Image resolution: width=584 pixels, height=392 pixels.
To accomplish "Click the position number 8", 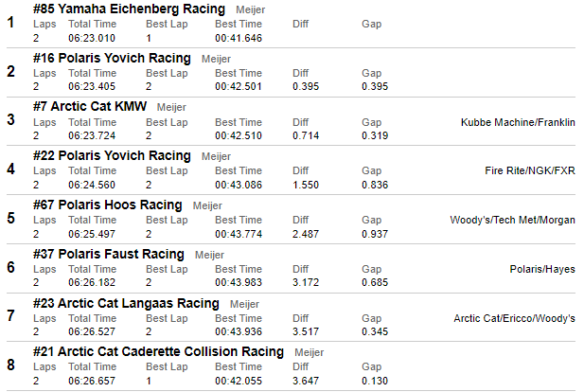I will pos(10,365).
